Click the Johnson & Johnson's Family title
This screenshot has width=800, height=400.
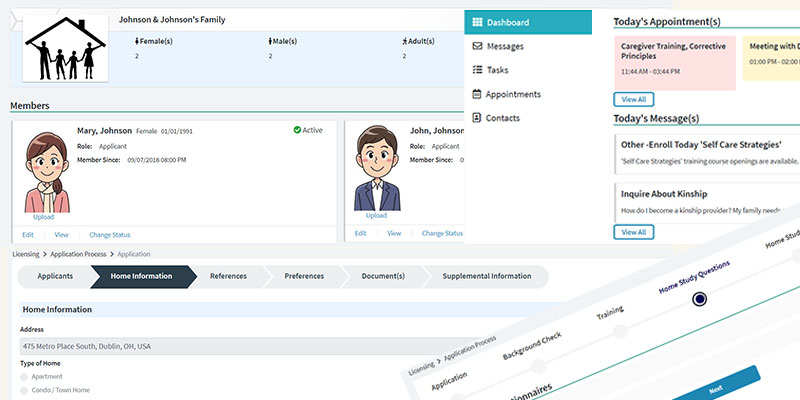click(x=172, y=20)
